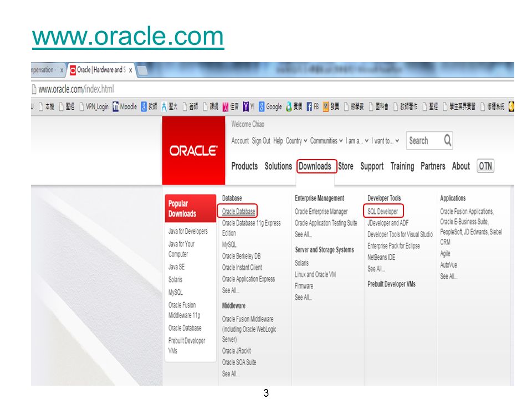Click Solaris under Server and Storage Systems
Viewport: 532px width, 399px height.
301,263
